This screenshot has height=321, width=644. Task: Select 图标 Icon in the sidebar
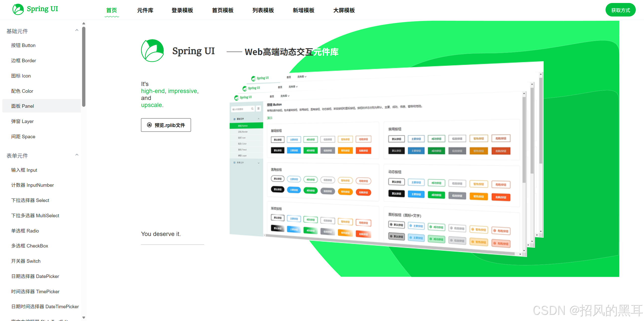21,76
